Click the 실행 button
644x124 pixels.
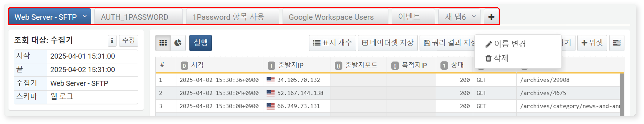[x=200, y=43]
